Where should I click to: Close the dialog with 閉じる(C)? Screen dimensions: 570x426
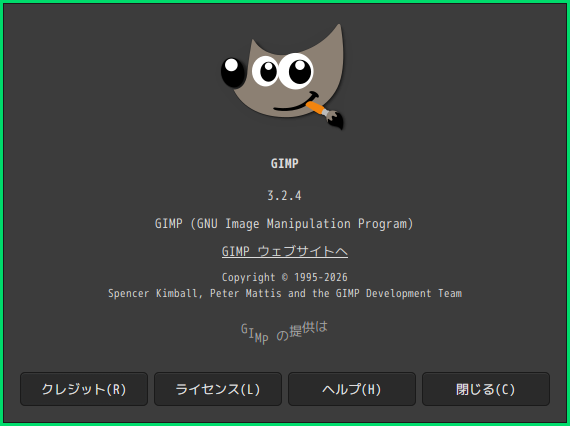(x=486, y=389)
